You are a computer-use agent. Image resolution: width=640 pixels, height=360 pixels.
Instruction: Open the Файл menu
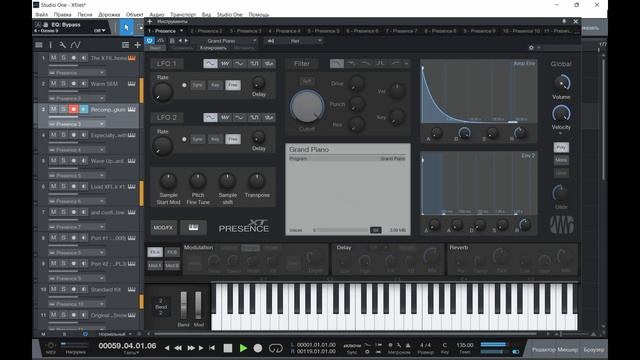pyautogui.click(x=42, y=14)
